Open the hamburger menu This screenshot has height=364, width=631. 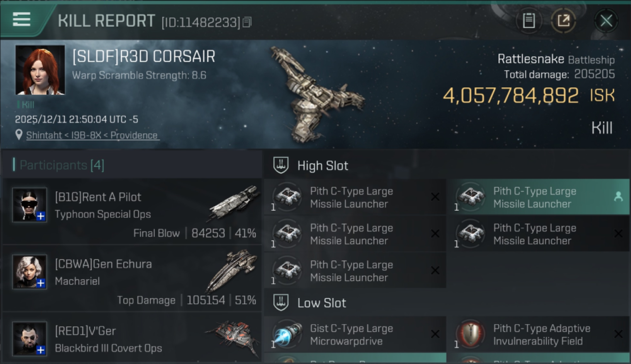click(x=21, y=19)
